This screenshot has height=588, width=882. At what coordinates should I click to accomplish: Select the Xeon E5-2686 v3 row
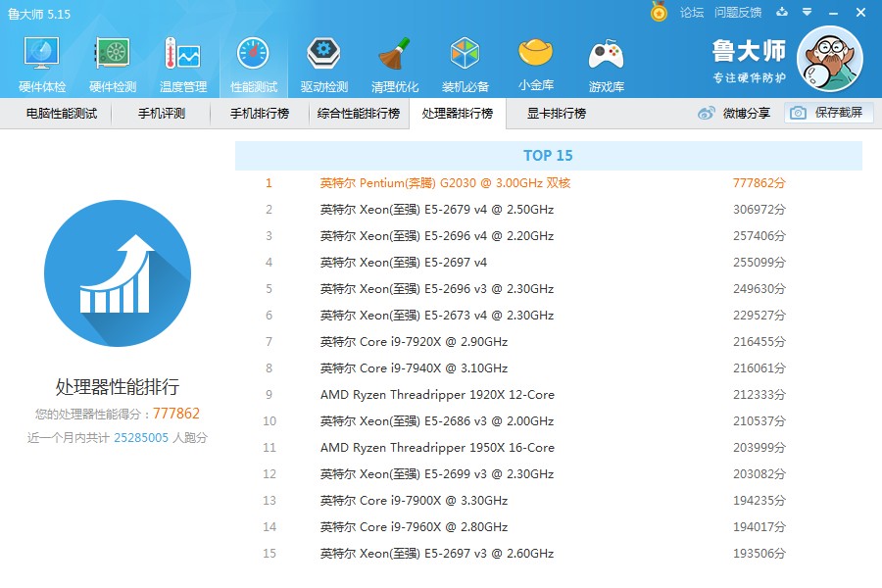click(549, 420)
